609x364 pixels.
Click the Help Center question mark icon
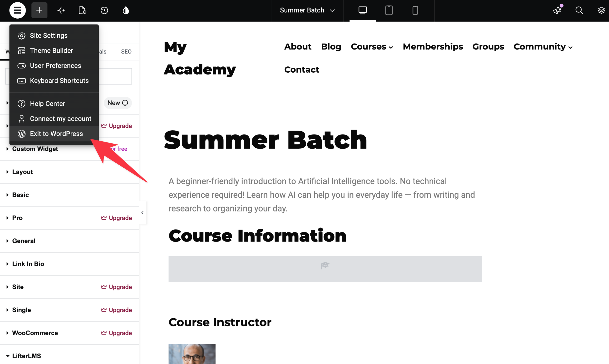(x=22, y=104)
